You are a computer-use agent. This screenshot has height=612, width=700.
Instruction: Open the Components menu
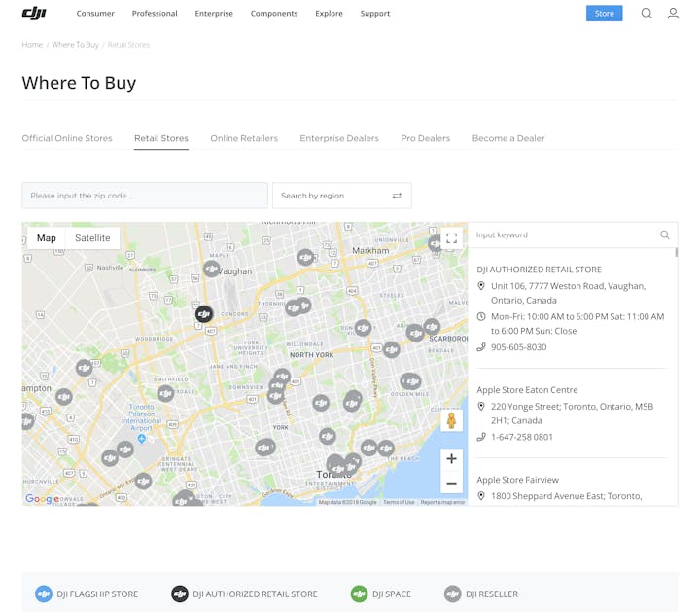pyautogui.click(x=273, y=14)
